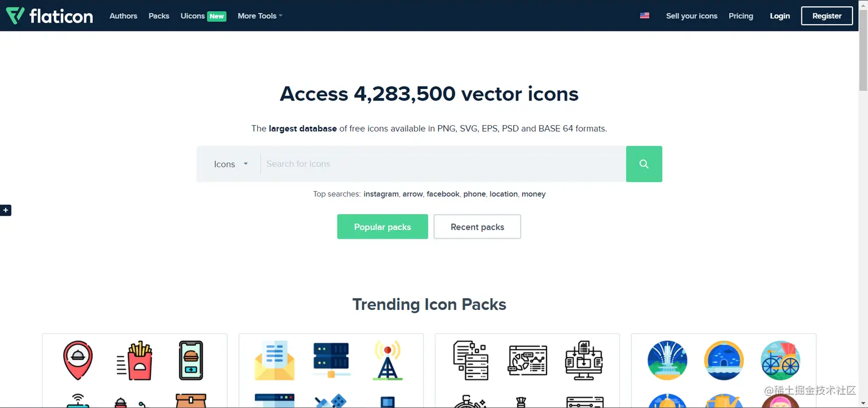
Task: Select the french fries icon
Action: pos(134,360)
